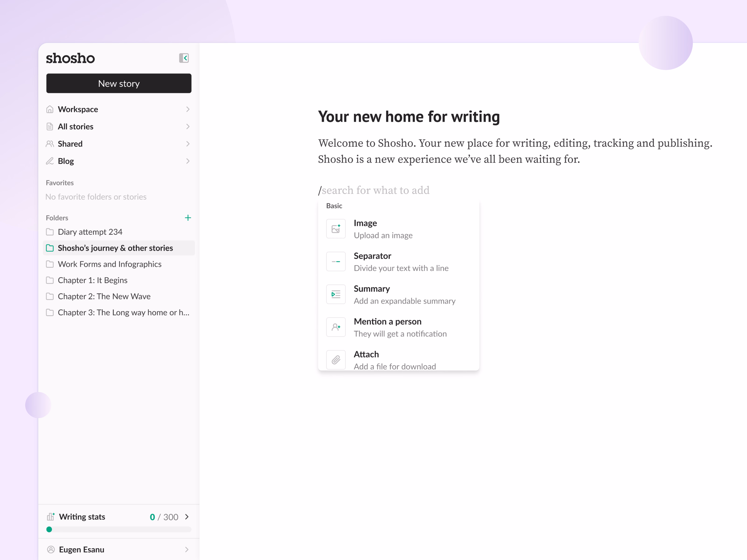Screen dimensions: 747x560
Task: Open Chapter 3: The Long way home folder
Action: tap(119, 313)
